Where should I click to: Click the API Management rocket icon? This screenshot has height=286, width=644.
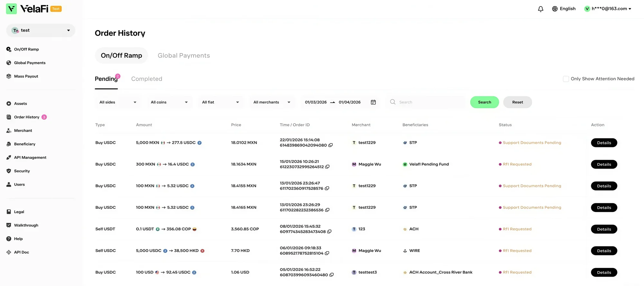(9, 158)
